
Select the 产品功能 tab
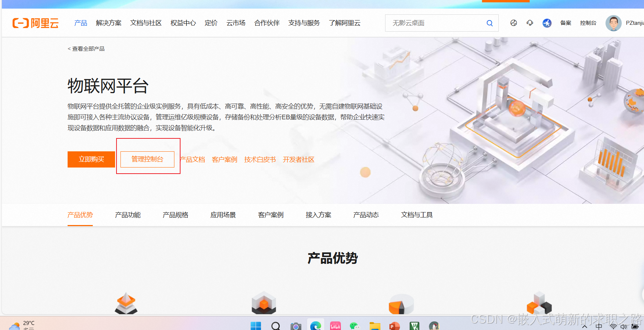(x=128, y=215)
